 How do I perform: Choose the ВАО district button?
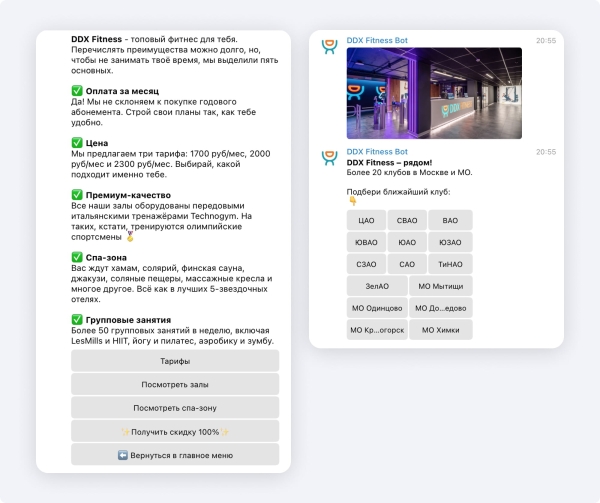click(450, 220)
